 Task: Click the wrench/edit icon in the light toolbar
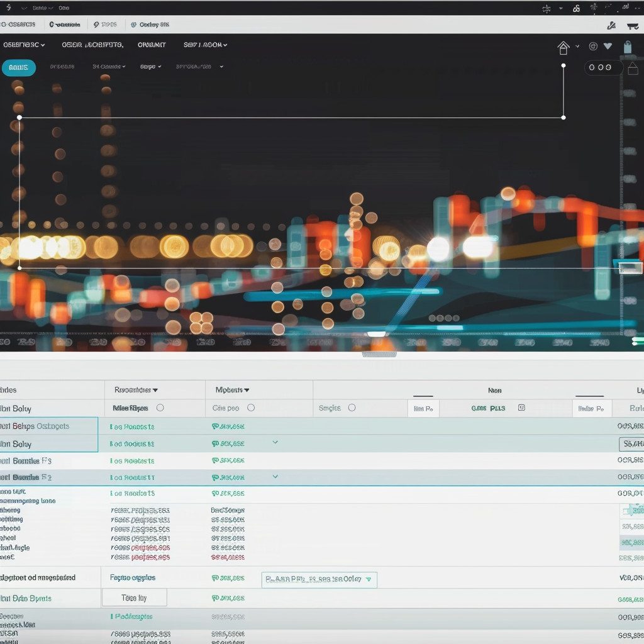point(611,26)
